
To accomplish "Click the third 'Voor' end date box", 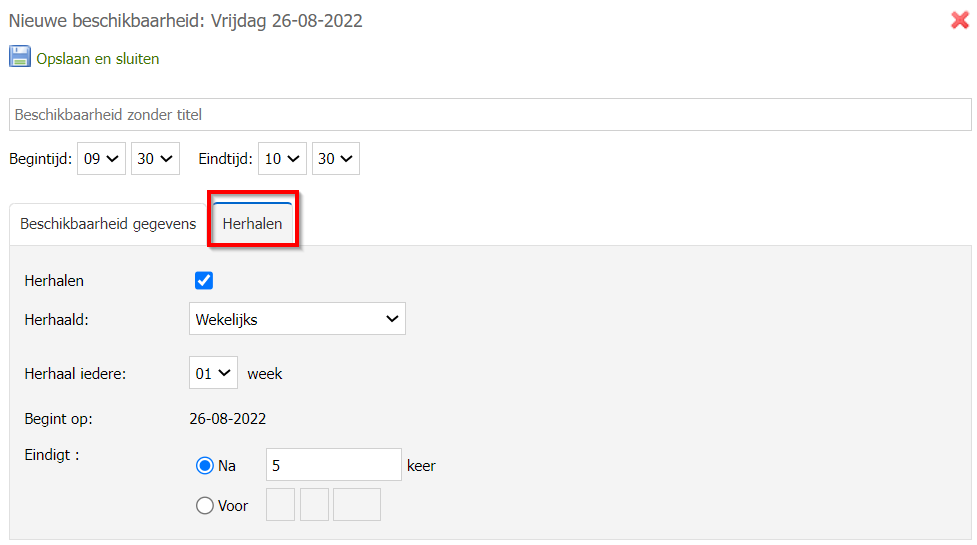I will [x=356, y=505].
